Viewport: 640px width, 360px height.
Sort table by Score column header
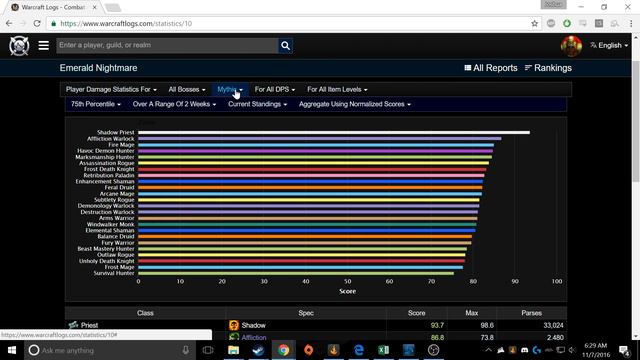click(x=416, y=313)
